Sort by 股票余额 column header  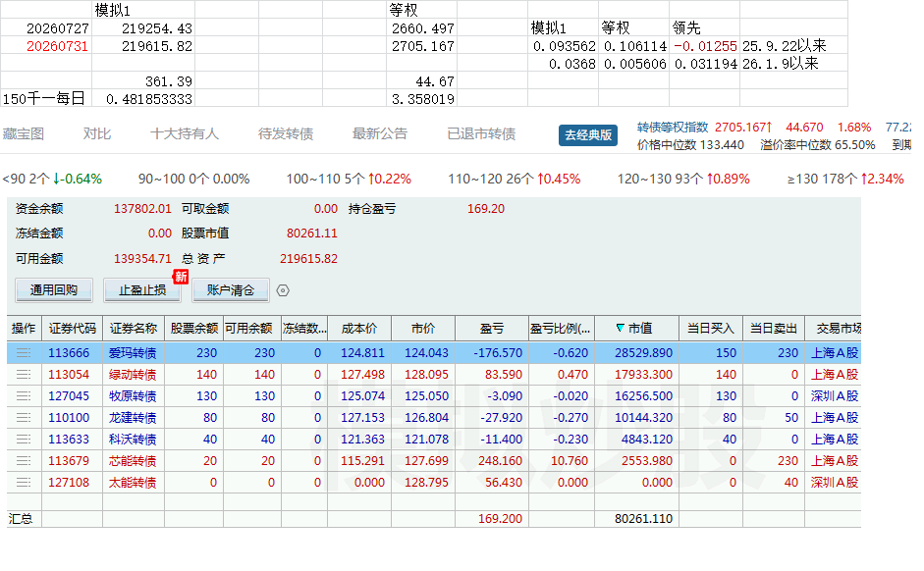coord(193,329)
